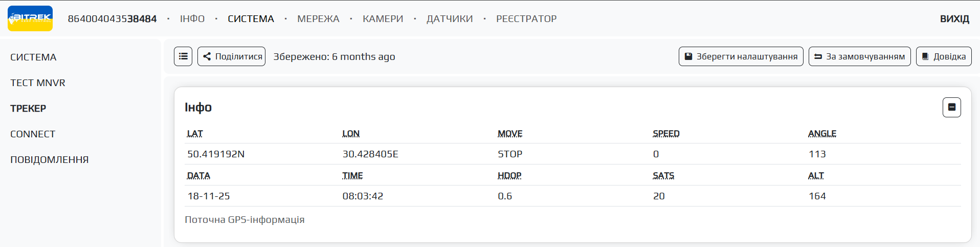
Task: Go to the МЕРЕЖА menu
Action: [x=318, y=19]
